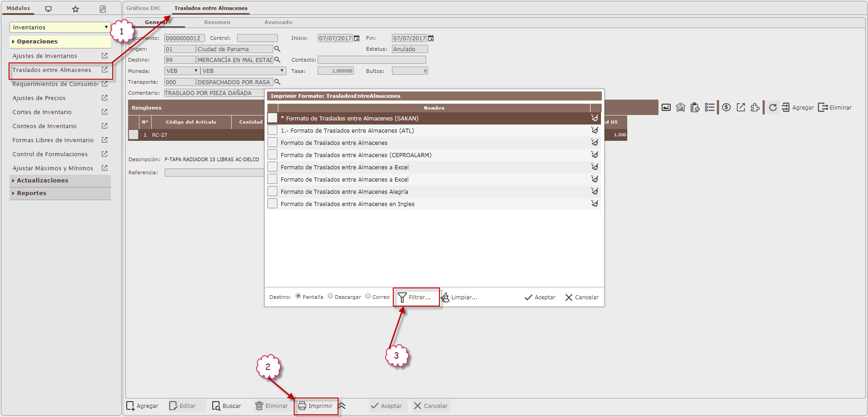Check the SAKAN format checkbox
This screenshot has width=868, height=417.
(x=272, y=118)
